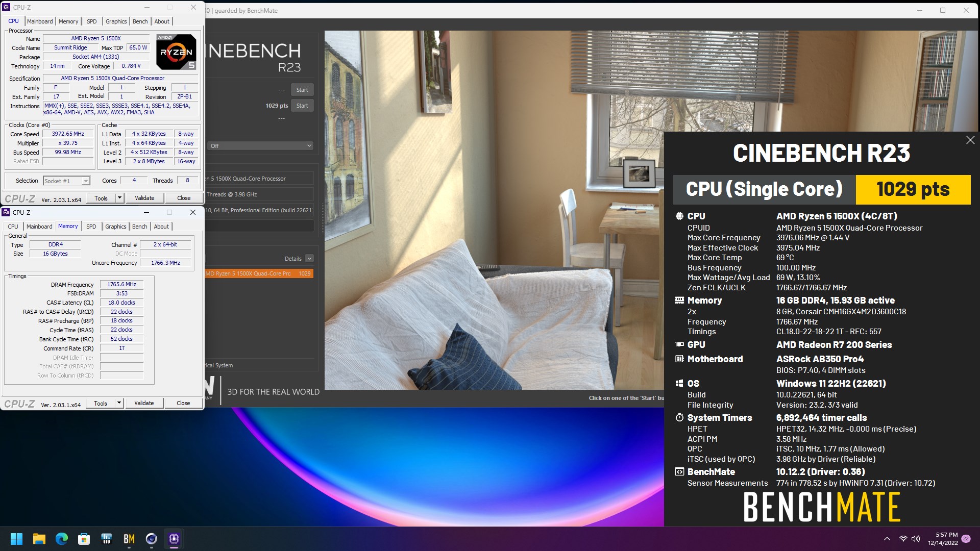Expand the Details dropdown in Cinebench
This screenshot has width=980, height=551.
click(x=309, y=259)
